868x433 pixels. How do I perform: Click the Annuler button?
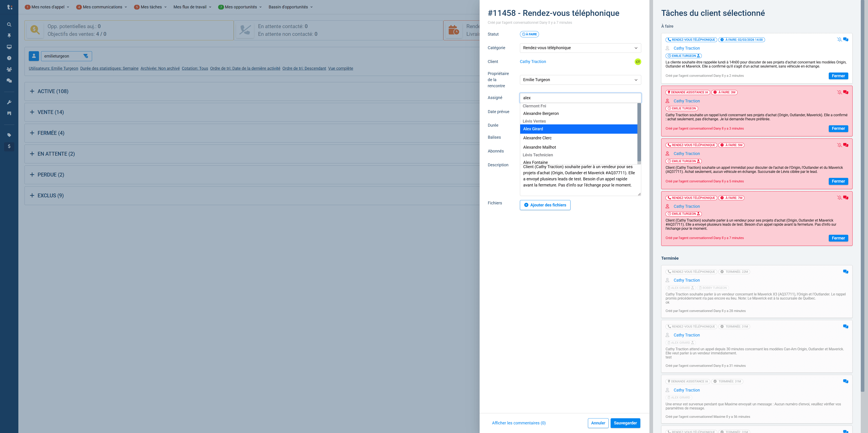click(598, 423)
